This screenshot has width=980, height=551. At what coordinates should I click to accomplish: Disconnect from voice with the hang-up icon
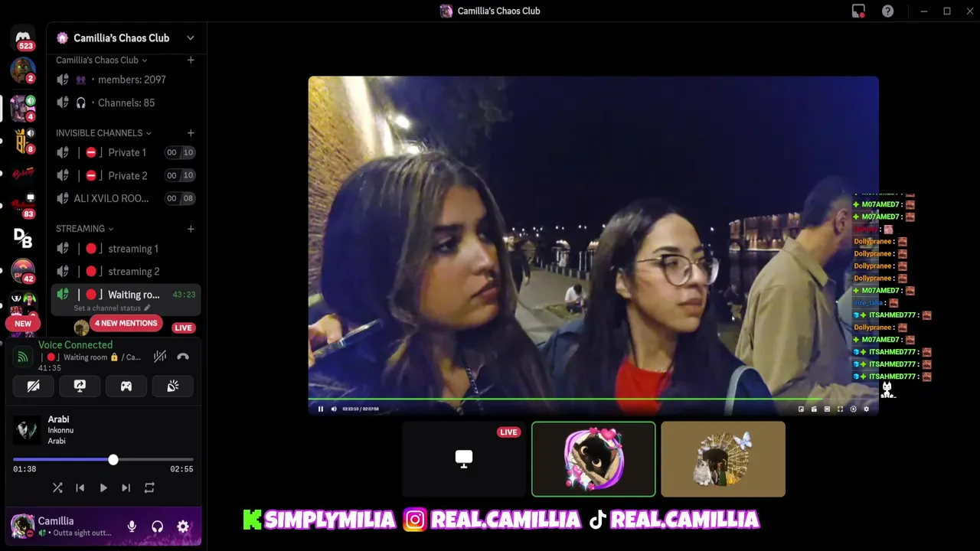(183, 357)
